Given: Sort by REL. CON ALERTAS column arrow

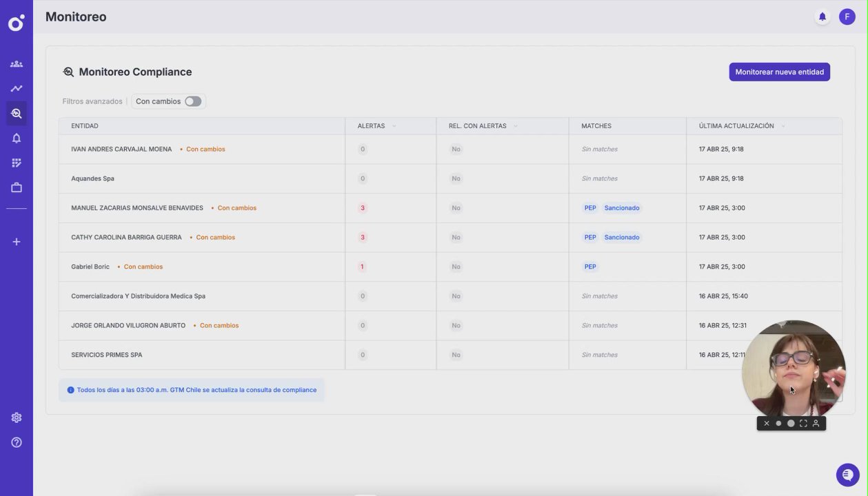Looking at the screenshot, I should [x=516, y=126].
